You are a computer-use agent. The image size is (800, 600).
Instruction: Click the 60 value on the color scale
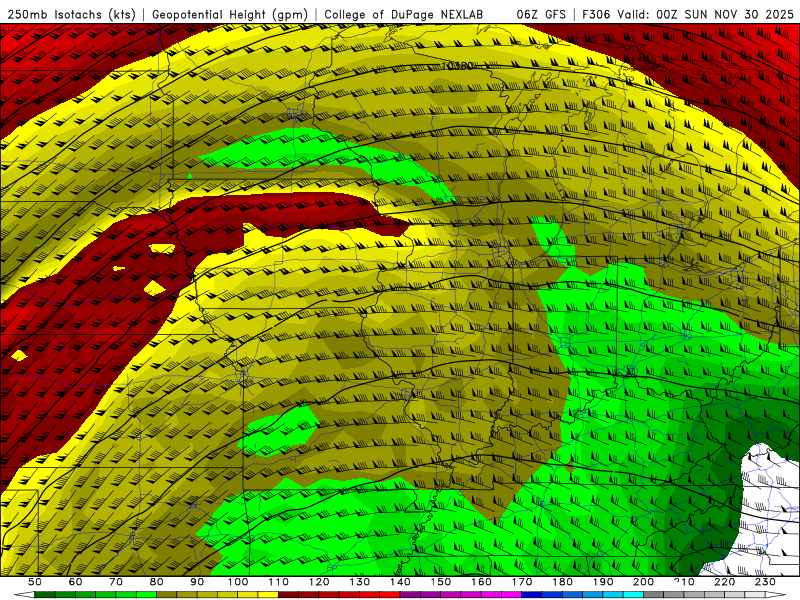point(75,582)
